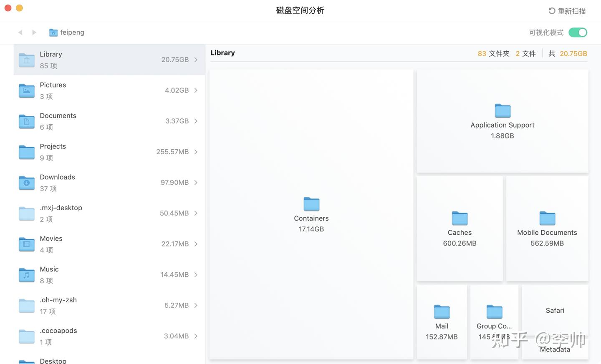Click the Library name in sidebar list

point(51,54)
